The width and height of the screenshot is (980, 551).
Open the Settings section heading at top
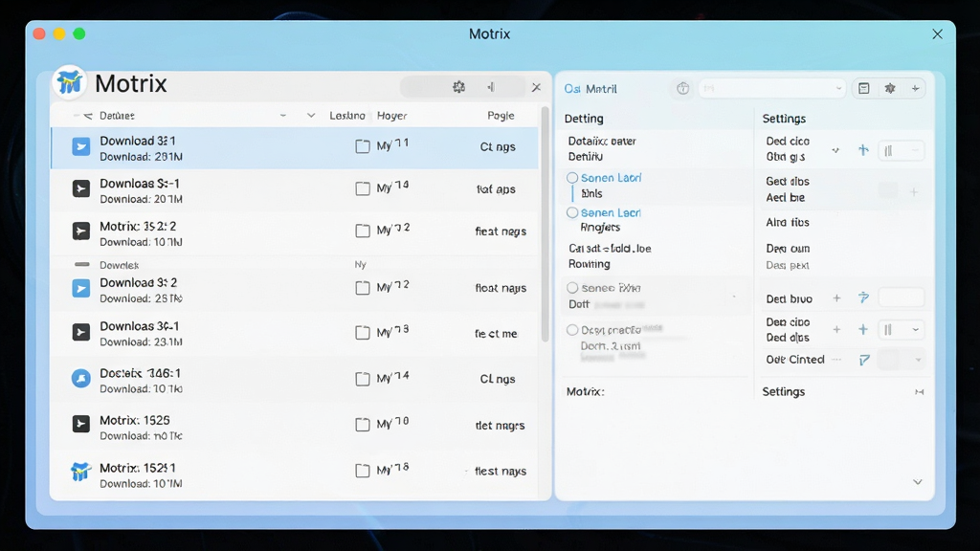pyautogui.click(x=784, y=119)
